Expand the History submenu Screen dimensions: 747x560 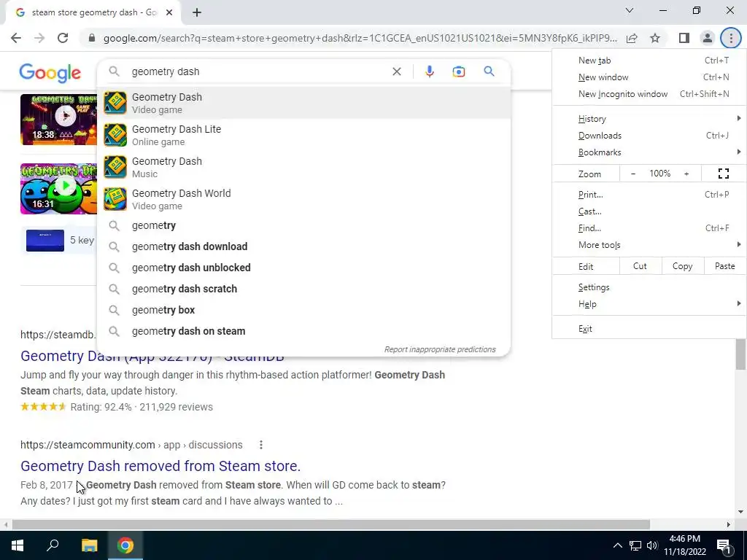point(649,119)
